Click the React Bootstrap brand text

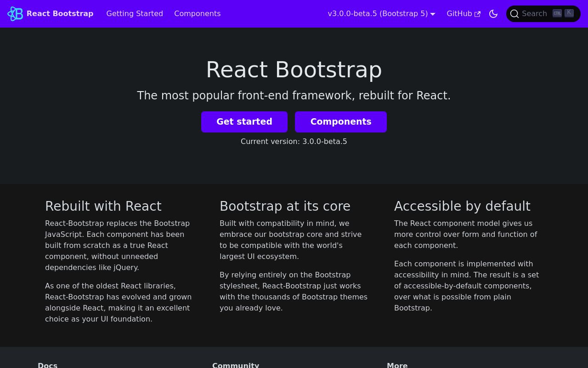click(x=60, y=14)
